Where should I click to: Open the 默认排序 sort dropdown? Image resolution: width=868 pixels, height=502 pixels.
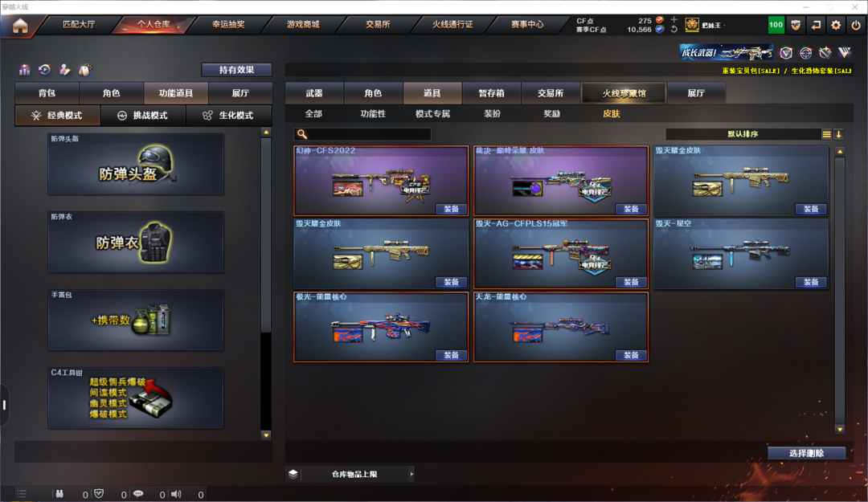(x=743, y=134)
